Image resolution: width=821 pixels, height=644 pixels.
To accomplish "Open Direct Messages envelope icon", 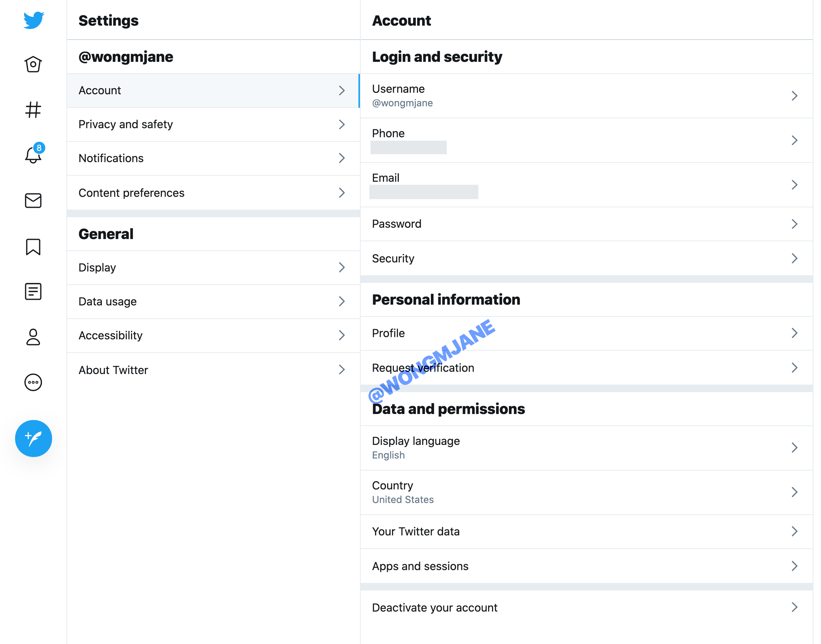I will 33,200.
